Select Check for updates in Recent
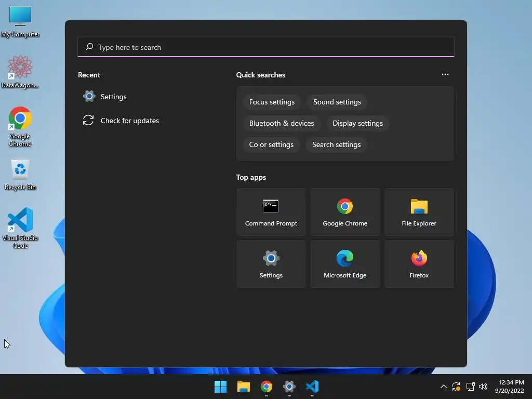The height and width of the screenshot is (399, 532). (121, 121)
